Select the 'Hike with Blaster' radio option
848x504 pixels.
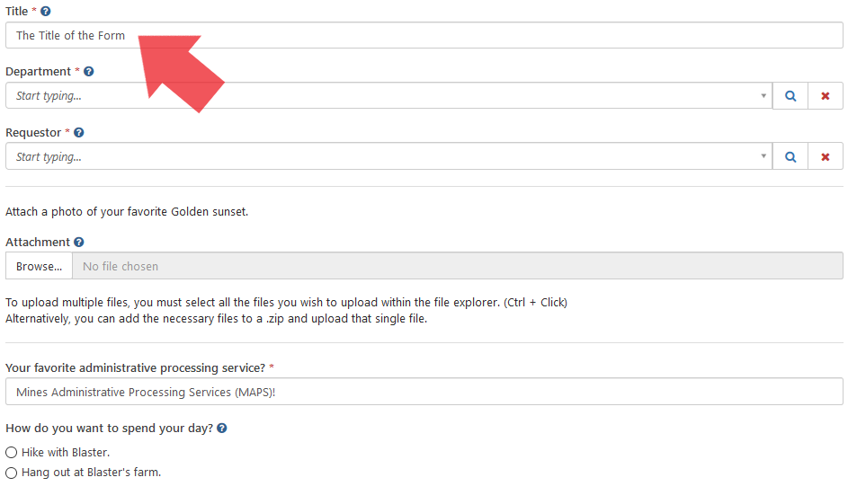point(12,453)
